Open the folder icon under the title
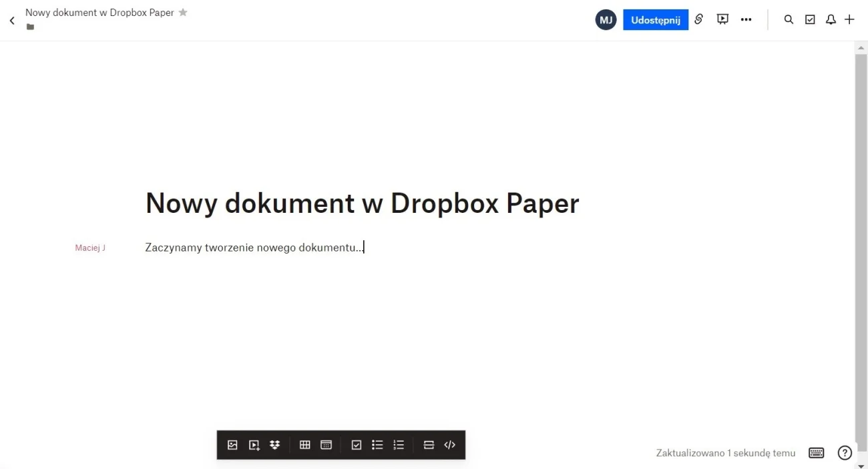This screenshot has width=868, height=469. click(30, 27)
